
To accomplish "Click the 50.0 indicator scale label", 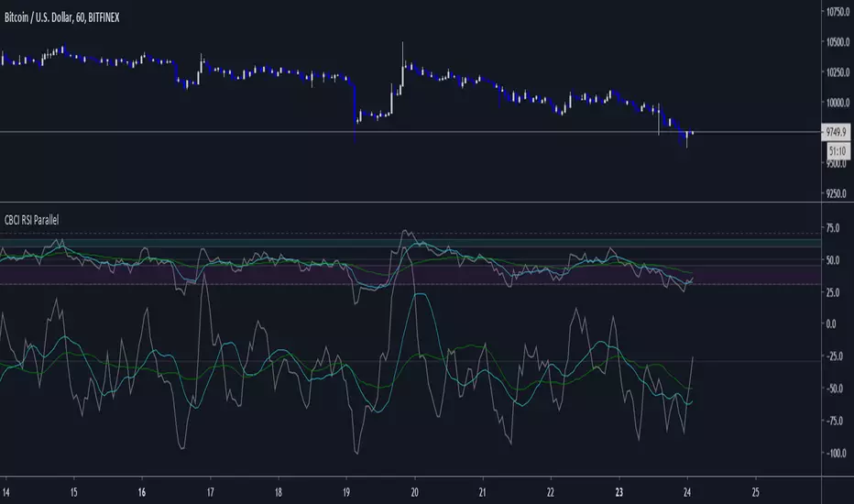I will coord(833,260).
